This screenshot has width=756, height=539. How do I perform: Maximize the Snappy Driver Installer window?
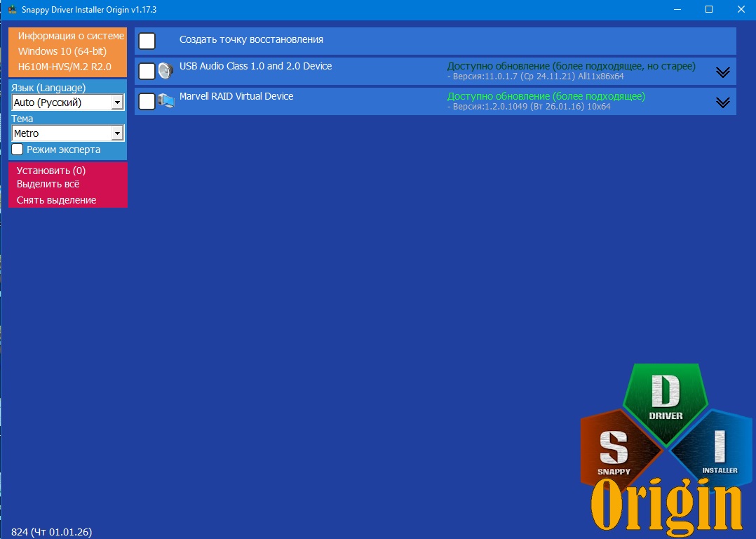(709, 10)
